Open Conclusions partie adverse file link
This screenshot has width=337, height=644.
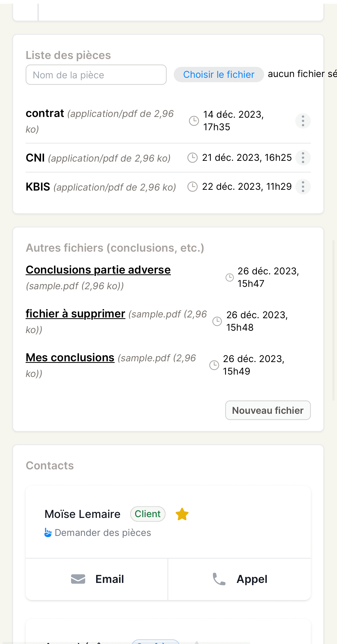(x=98, y=270)
